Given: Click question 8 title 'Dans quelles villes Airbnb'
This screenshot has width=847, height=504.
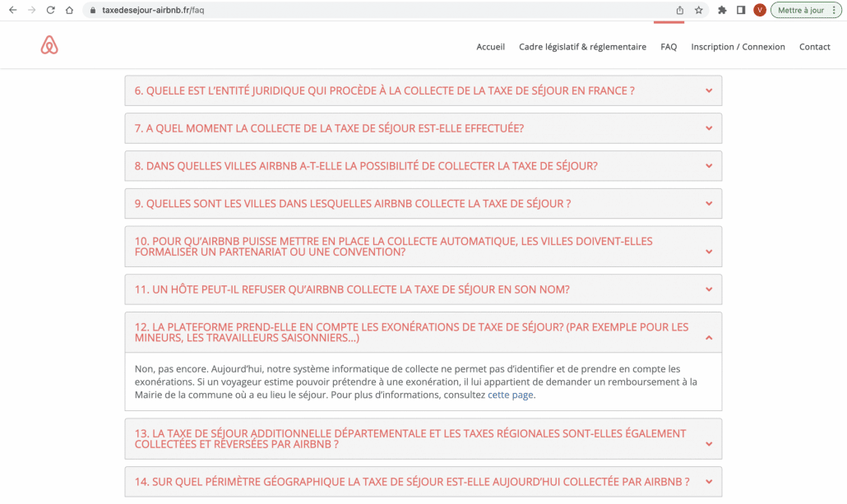Looking at the screenshot, I should tap(366, 166).
